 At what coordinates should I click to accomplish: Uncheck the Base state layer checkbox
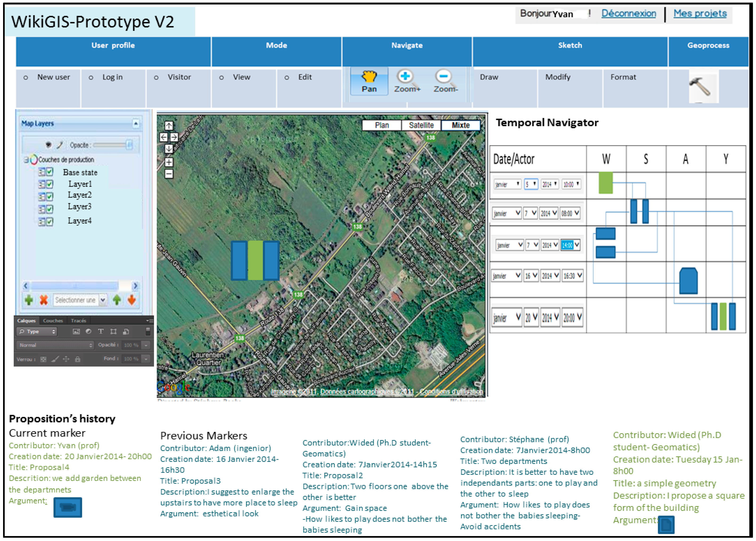[x=50, y=172]
